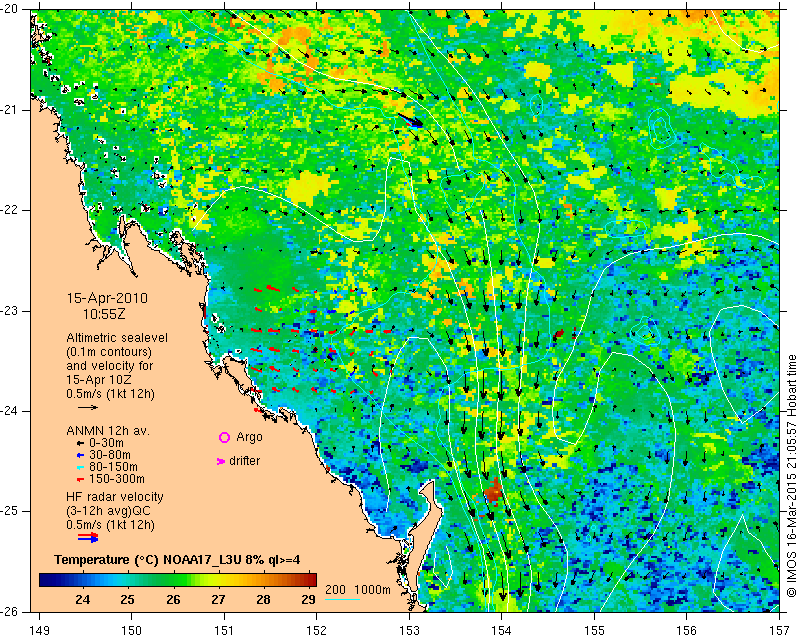Click the red 150-300m ANMN arrow symbol
Image resolution: width=800 pixels, height=640 pixels.
click(x=80, y=480)
